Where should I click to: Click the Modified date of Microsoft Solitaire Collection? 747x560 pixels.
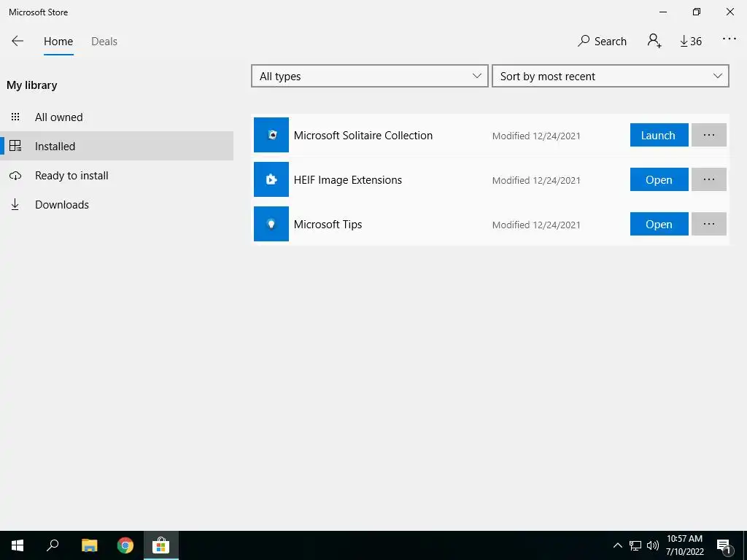point(536,136)
